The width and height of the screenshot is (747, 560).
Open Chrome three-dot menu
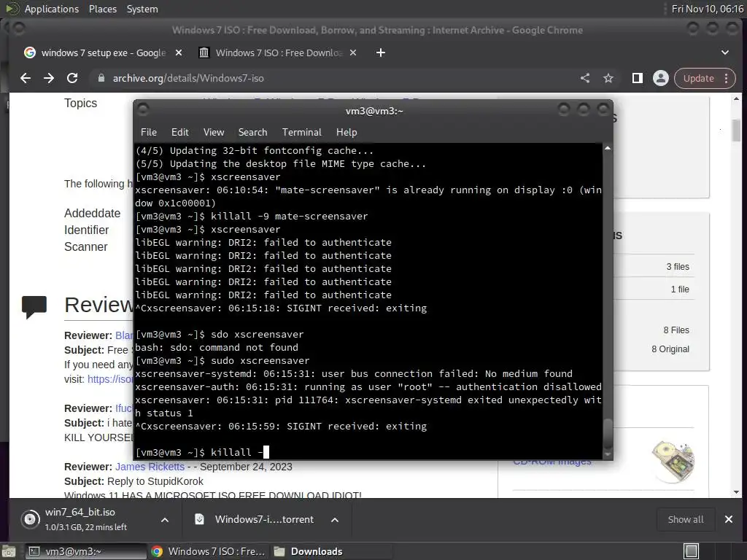[x=726, y=78]
